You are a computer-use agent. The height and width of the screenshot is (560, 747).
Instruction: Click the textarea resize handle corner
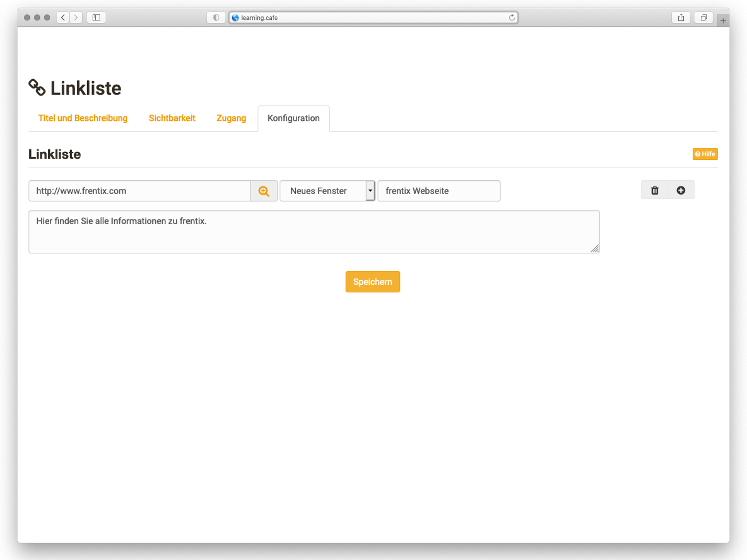click(595, 249)
